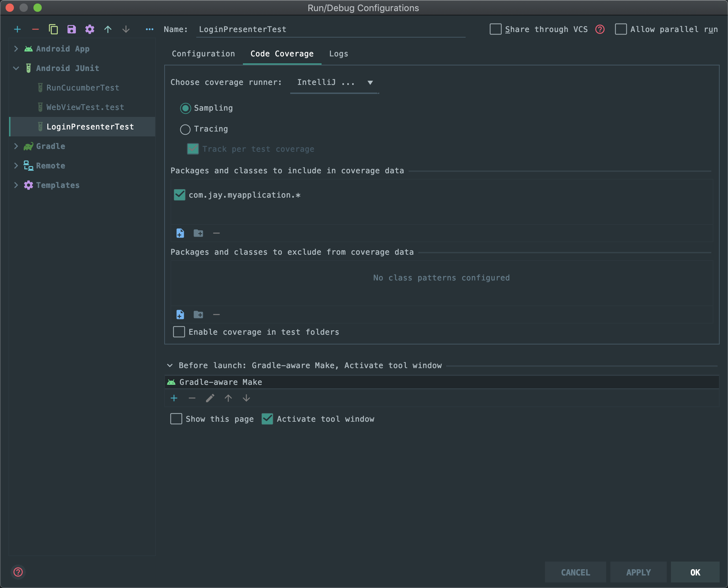Open edit templates wrench icon in toolbar
This screenshot has height=588, width=728.
click(x=90, y=29)
